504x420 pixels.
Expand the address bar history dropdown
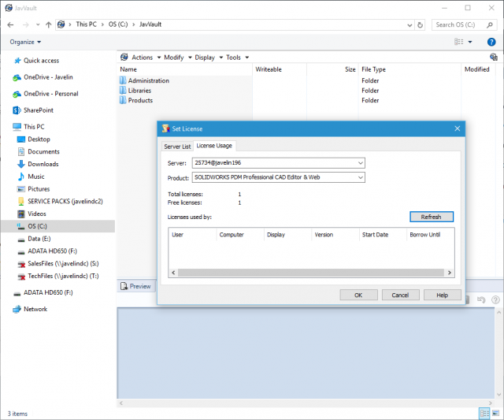click(x=409, y=24)
